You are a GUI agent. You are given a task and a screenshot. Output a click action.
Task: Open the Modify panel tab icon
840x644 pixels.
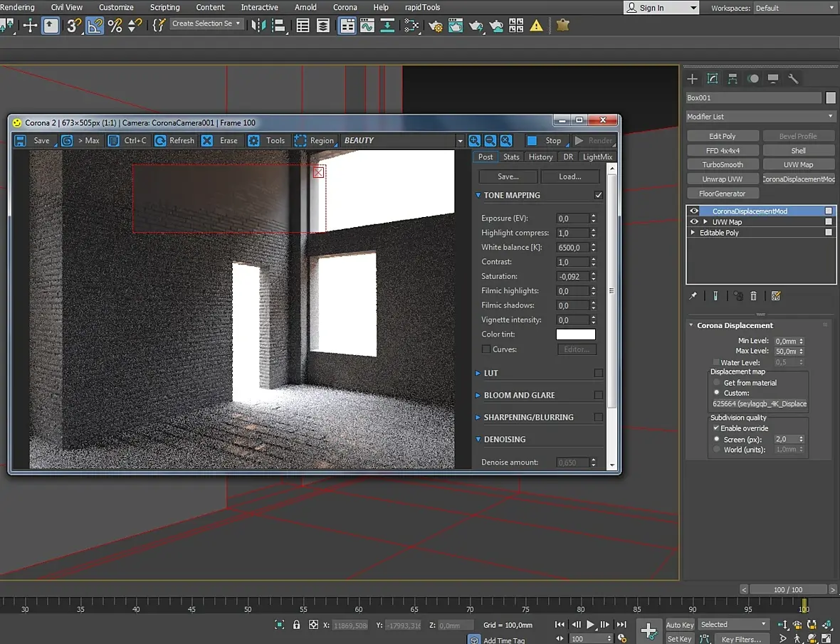(712, 79)
